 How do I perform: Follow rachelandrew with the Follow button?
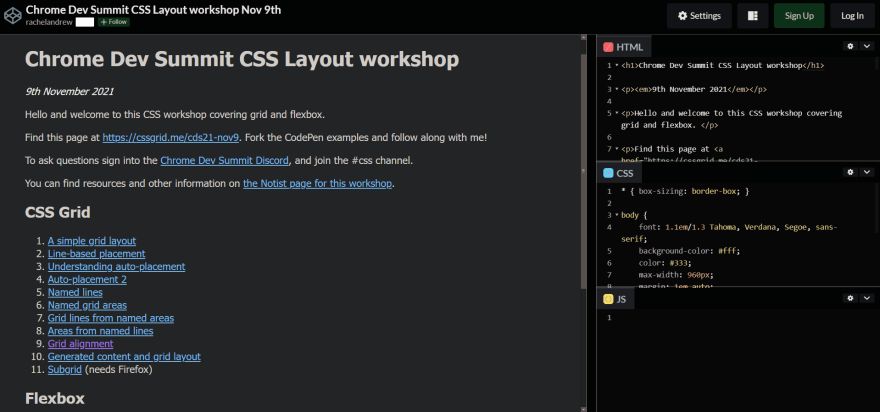click(x=114, y=22)
